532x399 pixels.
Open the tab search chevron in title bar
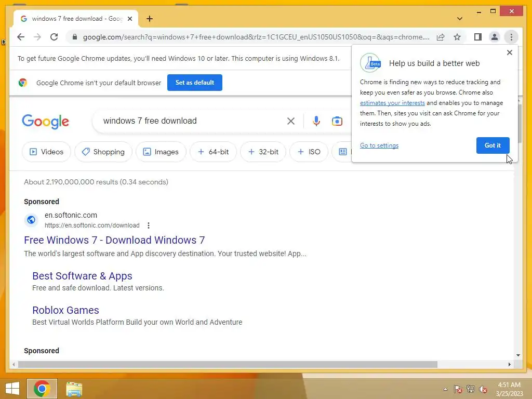coord(460,19)
